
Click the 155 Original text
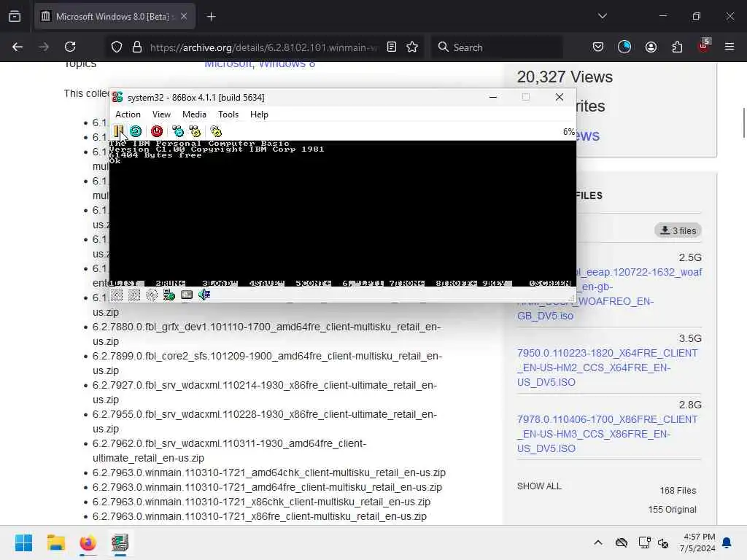tap(672, 510)
